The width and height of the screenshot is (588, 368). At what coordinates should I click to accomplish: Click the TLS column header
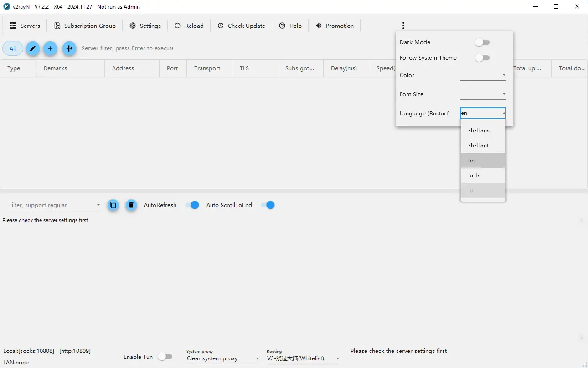[x=255, y=68]
